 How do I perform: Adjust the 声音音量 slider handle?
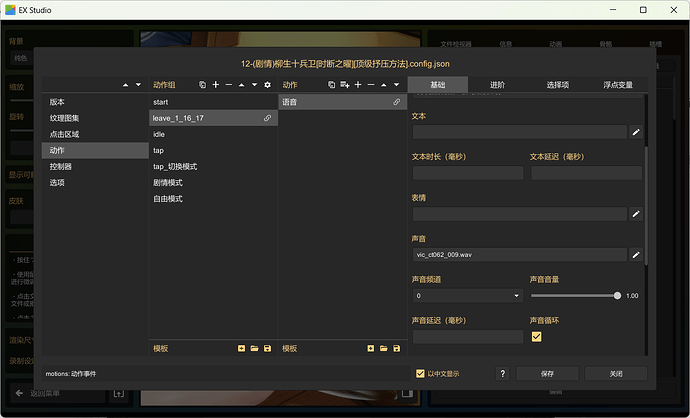pos(617,296)
